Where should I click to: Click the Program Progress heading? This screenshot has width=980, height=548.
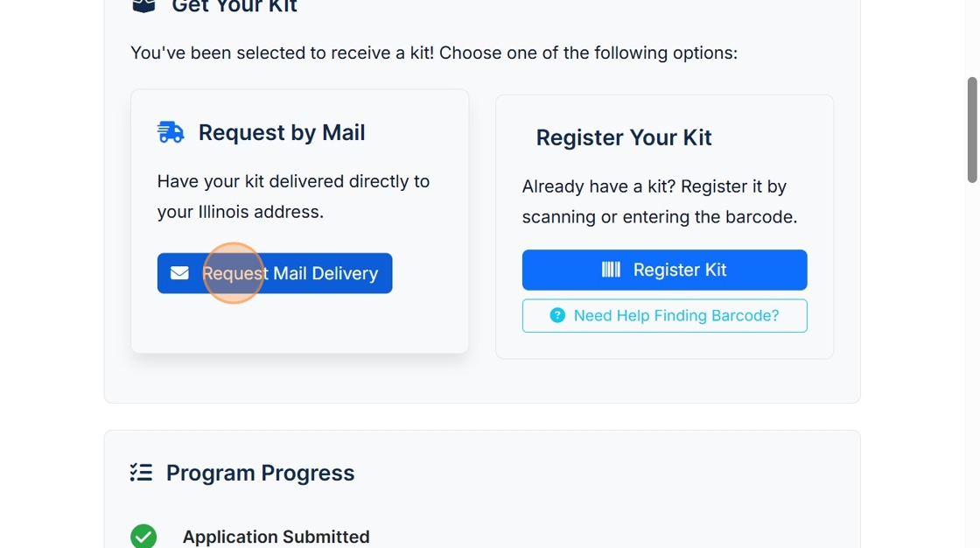[x=260, y=473]
